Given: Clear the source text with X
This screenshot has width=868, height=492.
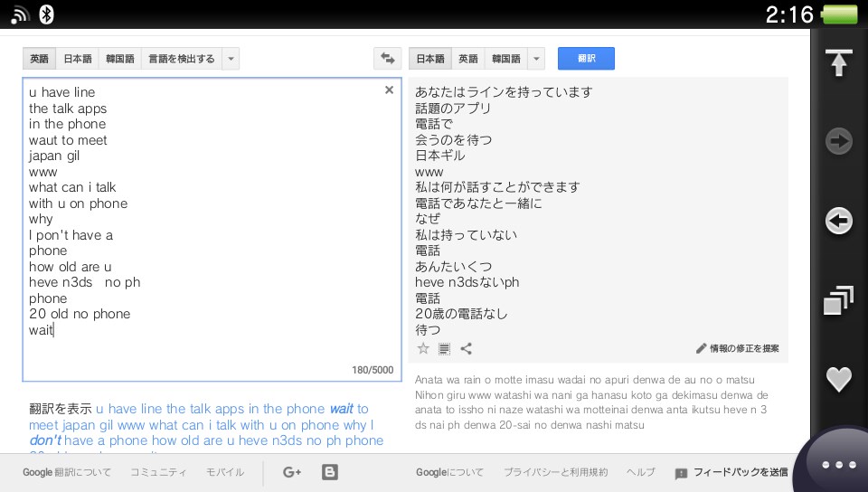Looking at the screenshot, I should click(x=389, y=90).
